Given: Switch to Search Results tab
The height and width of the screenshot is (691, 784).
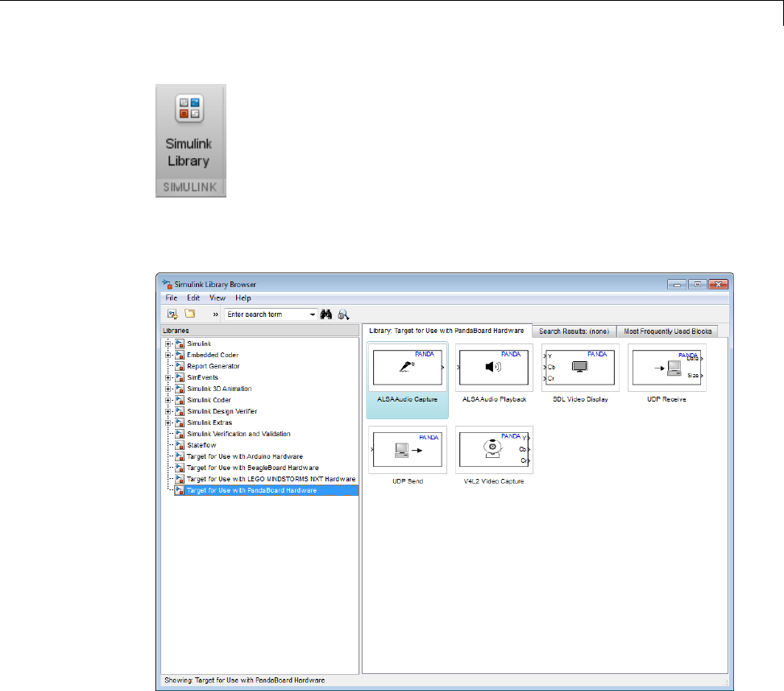Looking at the screenshot, I should point(574,331).
